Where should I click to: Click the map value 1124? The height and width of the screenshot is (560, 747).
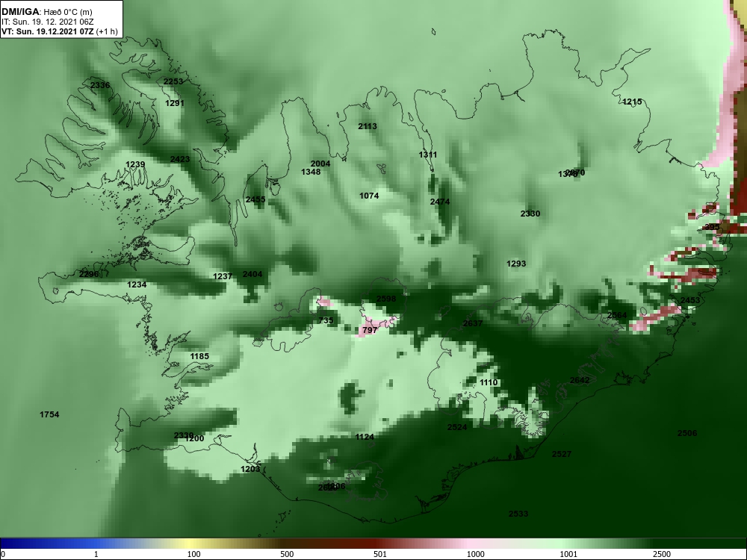(x=365, y=437)
